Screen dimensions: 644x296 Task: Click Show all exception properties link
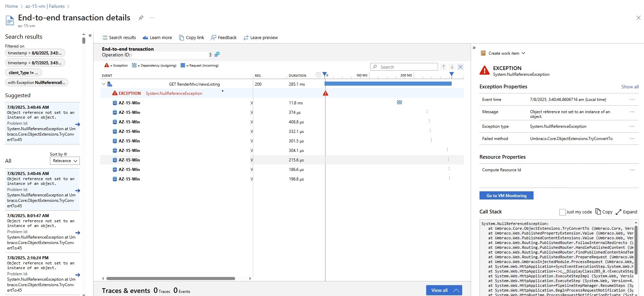coord(630,87)
